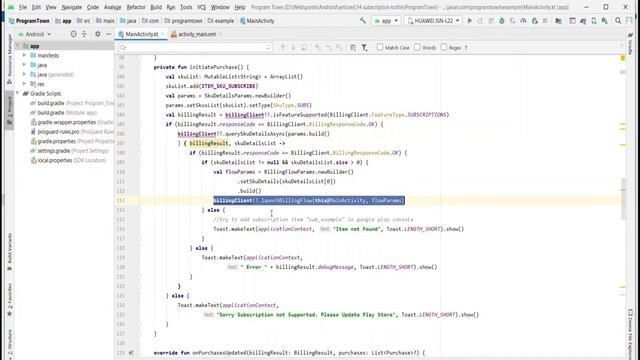Viewport: 640px width, 360px height.
Task: Click Select Opened File target icon
Action: tap(73, 34)
